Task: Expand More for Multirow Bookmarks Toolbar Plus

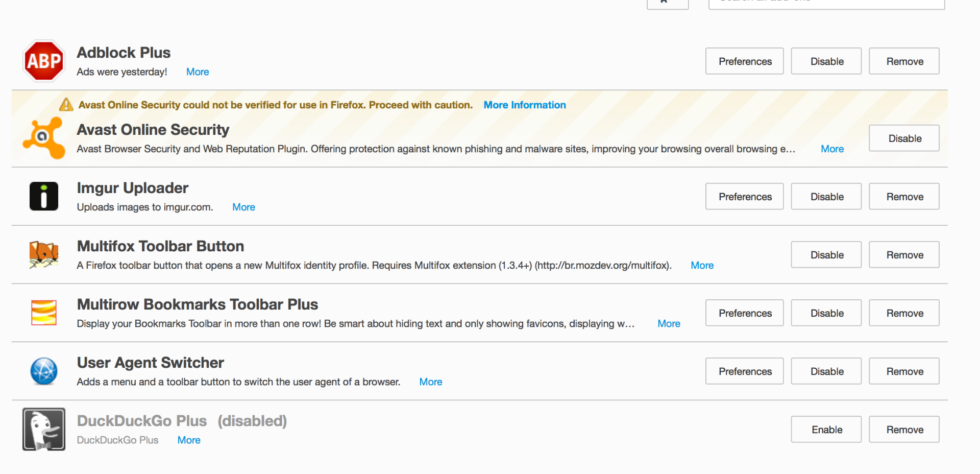Action: point(669,324)
